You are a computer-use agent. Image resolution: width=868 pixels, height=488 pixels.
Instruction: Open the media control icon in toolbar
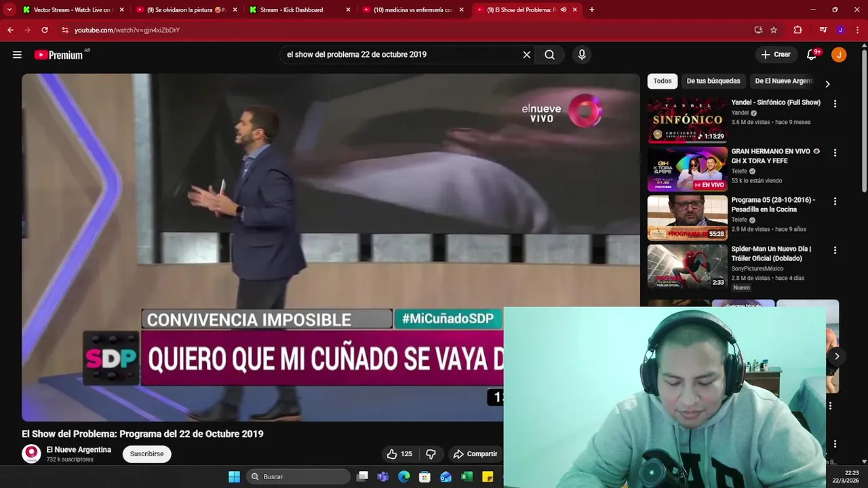(x=823, y=30)
